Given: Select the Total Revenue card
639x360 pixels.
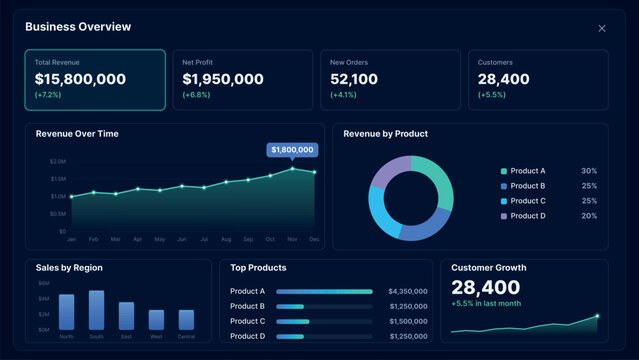Looking at the screenshot, I should [x=95, y=80].
